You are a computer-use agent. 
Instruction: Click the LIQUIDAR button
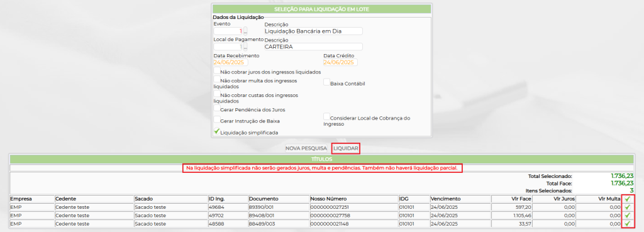pyautogui.click(x=347, y=148)
